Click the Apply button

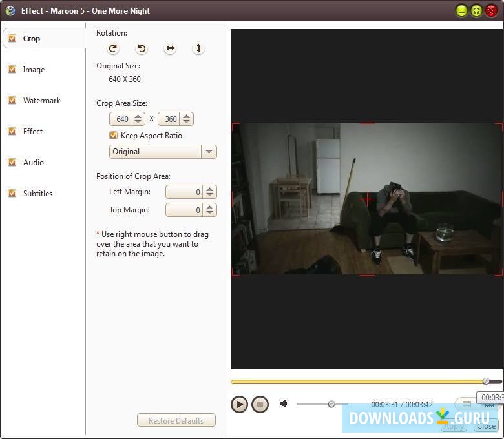[x=454, y=426]
